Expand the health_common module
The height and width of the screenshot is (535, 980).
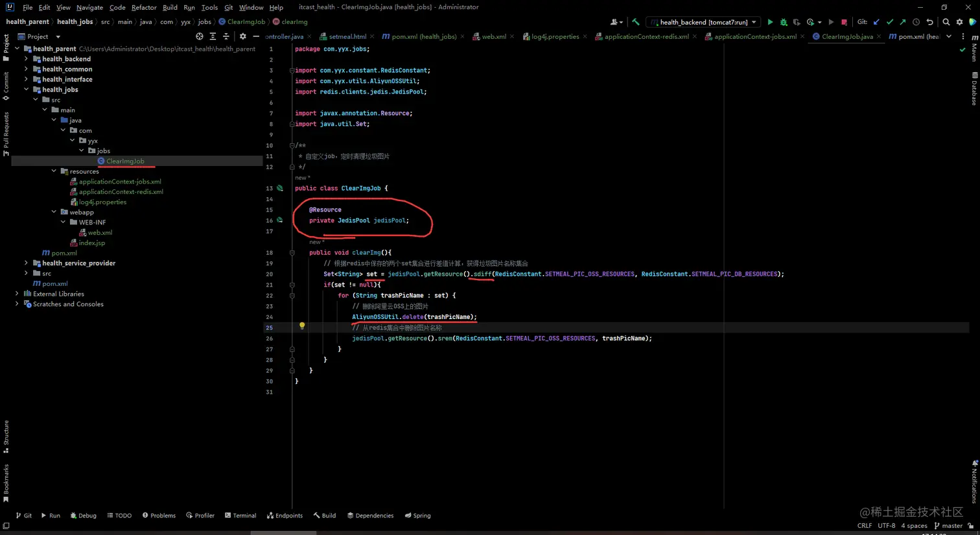[27, 69]
